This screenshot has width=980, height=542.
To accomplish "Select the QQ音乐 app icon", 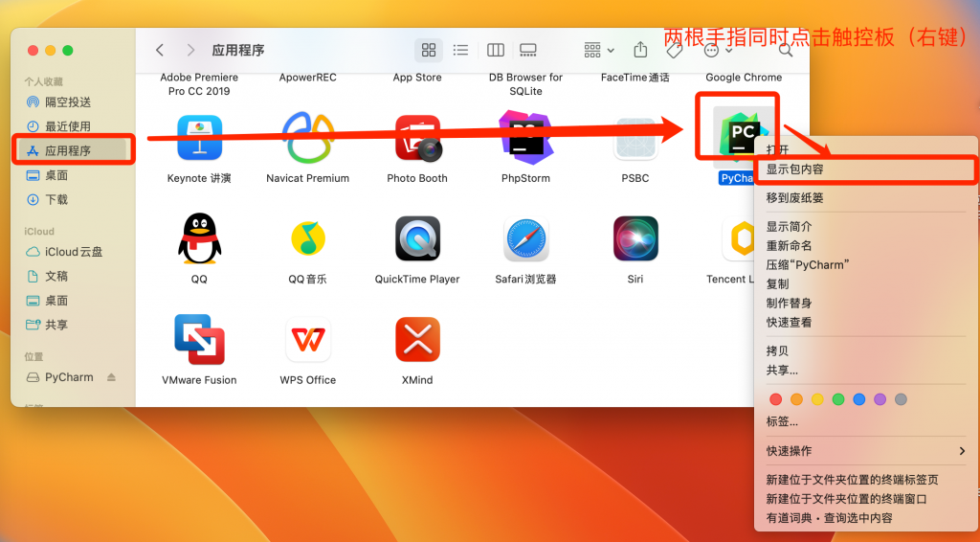I will tap(307, 238).
